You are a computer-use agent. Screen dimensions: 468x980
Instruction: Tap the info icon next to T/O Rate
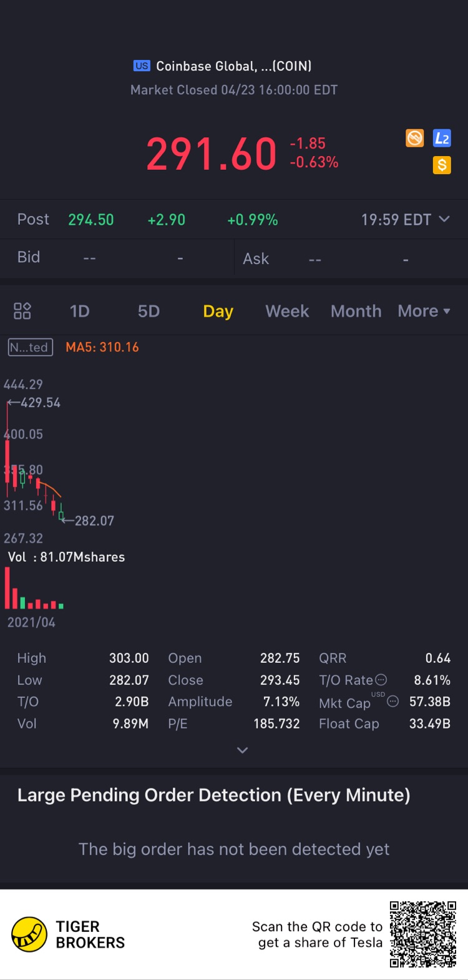[381, 680]
